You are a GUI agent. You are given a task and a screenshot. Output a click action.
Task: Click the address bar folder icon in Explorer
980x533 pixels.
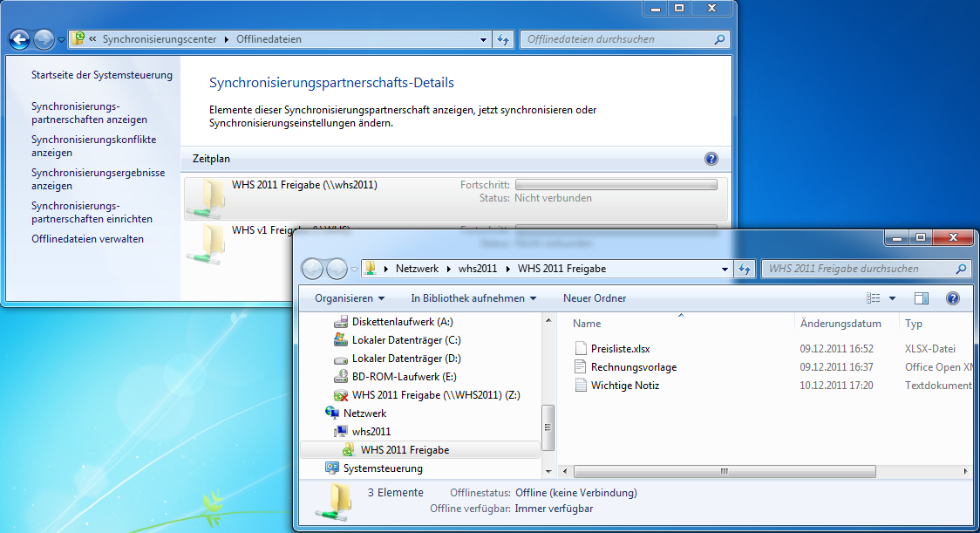371,269
